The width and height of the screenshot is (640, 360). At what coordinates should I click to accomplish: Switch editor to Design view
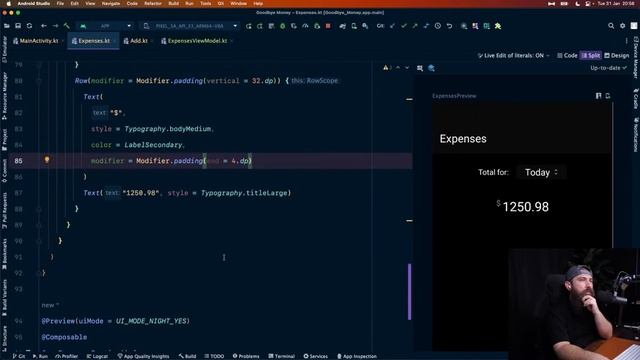click(617, 56)
